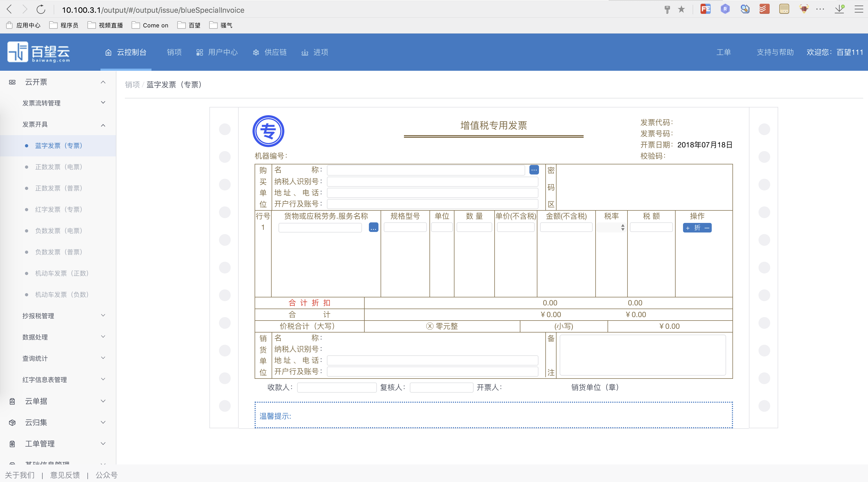Click the bookmark star icon
This screenshot has height=482, width=868.
point(681,10)
